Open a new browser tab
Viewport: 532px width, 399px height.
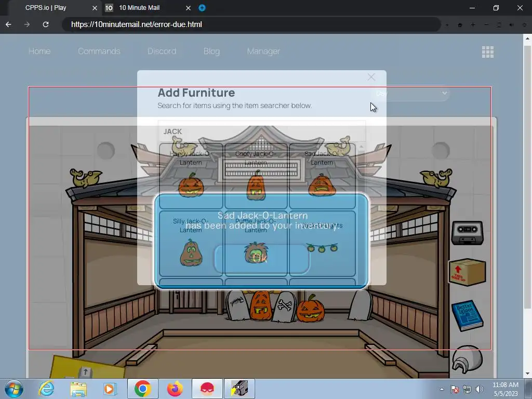(x=202, y=8)
